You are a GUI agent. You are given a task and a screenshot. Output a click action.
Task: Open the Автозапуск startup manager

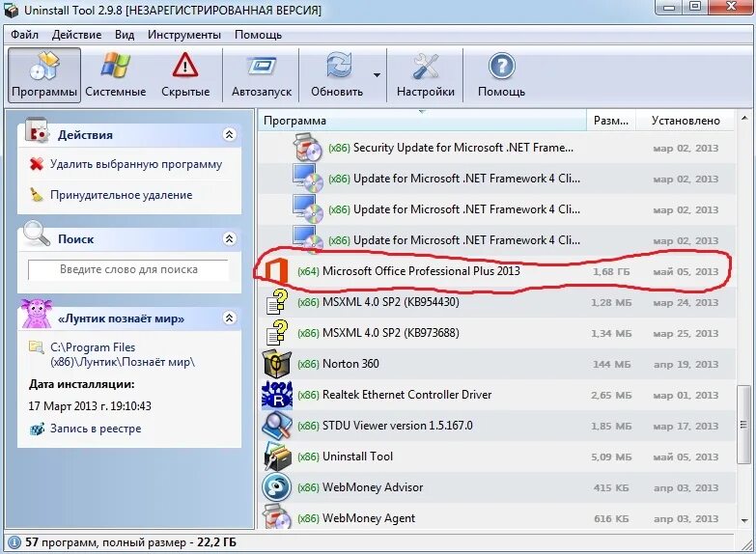(262, 74)
